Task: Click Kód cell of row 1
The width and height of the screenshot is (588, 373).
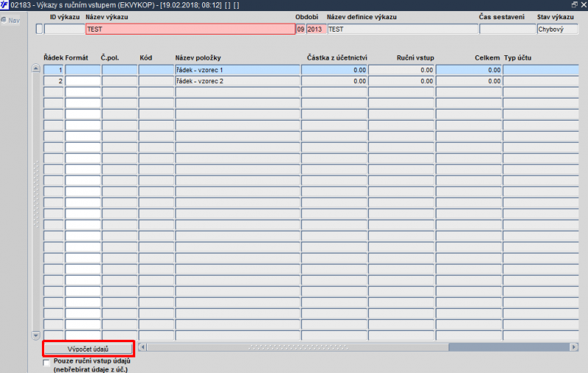Action: click(157, 70)
